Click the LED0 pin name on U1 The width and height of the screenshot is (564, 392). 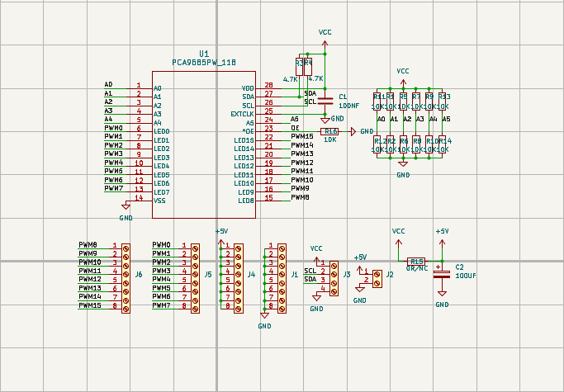(162, 131)
